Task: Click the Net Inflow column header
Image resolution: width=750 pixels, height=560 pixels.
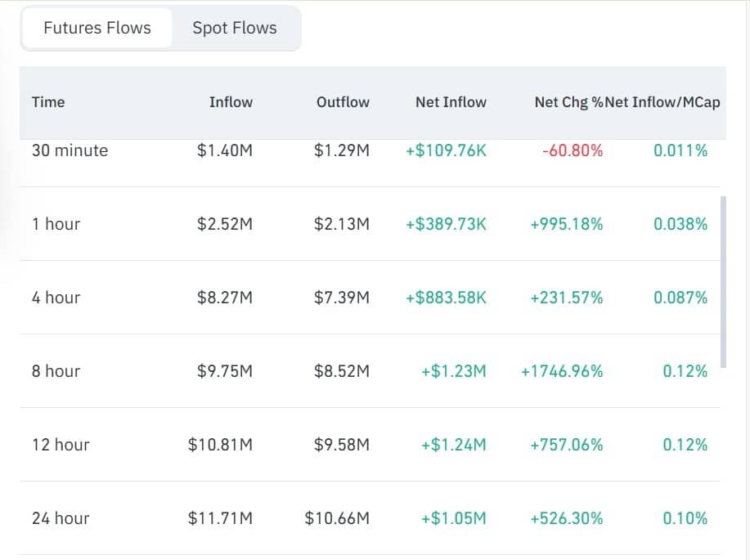Action: pyautogui.click(x=451, y=102)
